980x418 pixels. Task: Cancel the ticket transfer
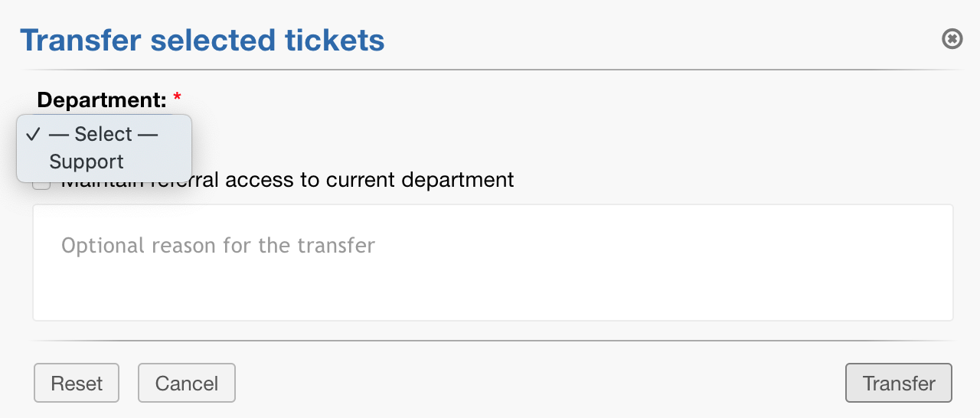pyautogui.click(x=186, y=383)
